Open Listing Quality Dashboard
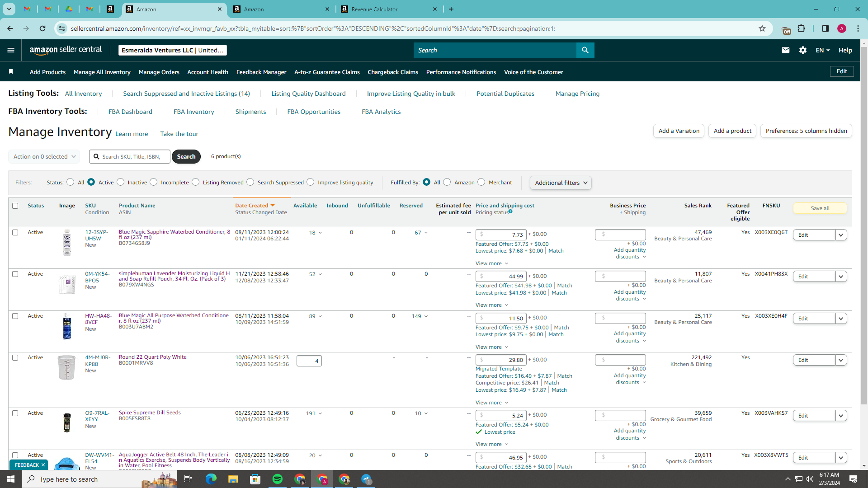Viewport: 868px width, 488px height. (x=308, y=94)
